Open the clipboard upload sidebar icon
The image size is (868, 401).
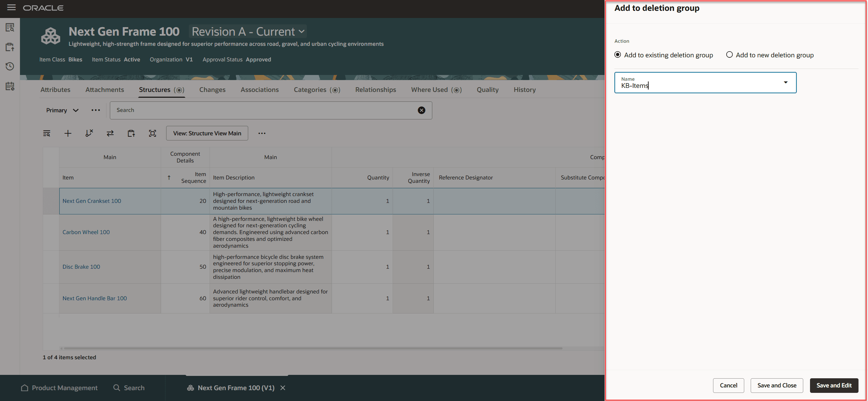pyautogui.click(x=10, y=47)
